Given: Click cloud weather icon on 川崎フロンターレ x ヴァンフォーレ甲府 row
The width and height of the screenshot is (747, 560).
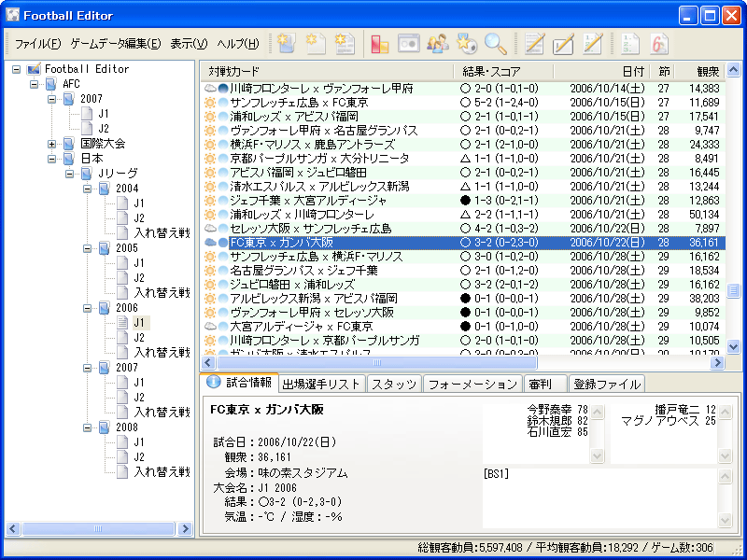Looking at the screenshot, I should point(210,89).
